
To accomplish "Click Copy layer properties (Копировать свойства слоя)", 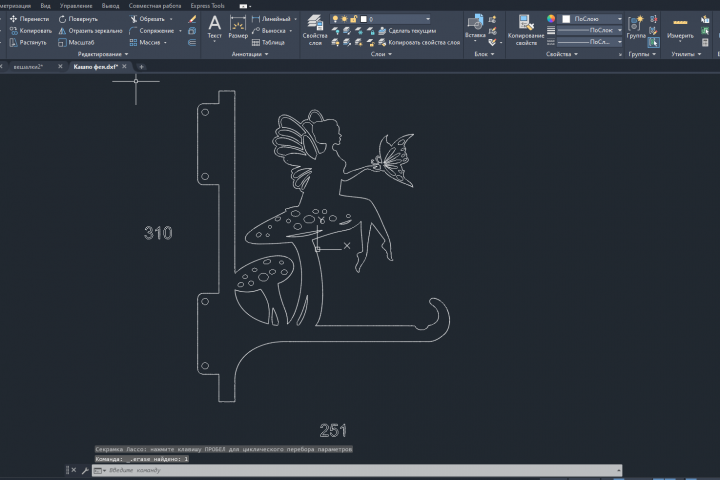I will [x=419, y=42].
